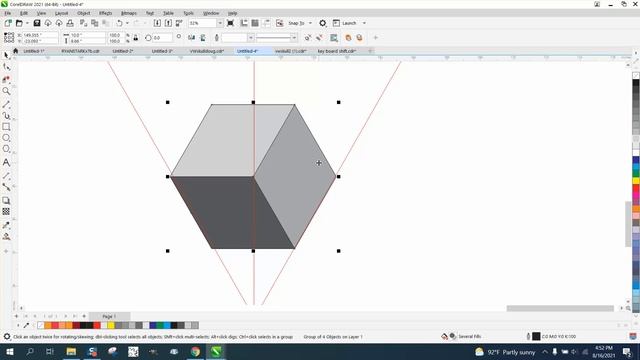Image resolution: width=640 pixels, height=360 pixels.
Task: Open Options with the gear icon
Action: [322, 23]
